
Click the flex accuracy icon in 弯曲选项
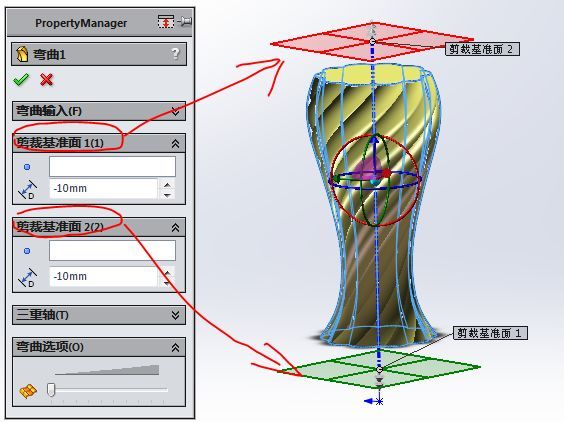28,391
